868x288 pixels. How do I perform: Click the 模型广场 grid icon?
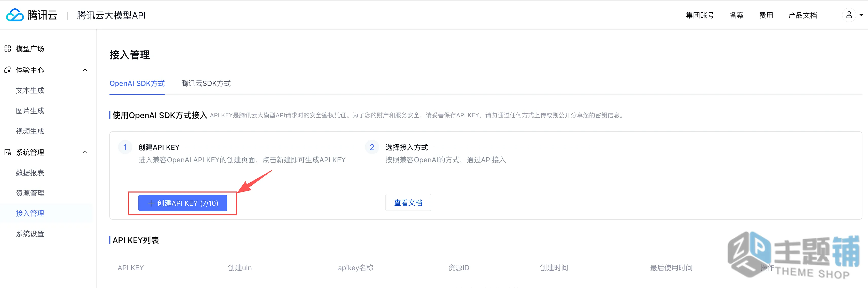click(x=7, y=49)
